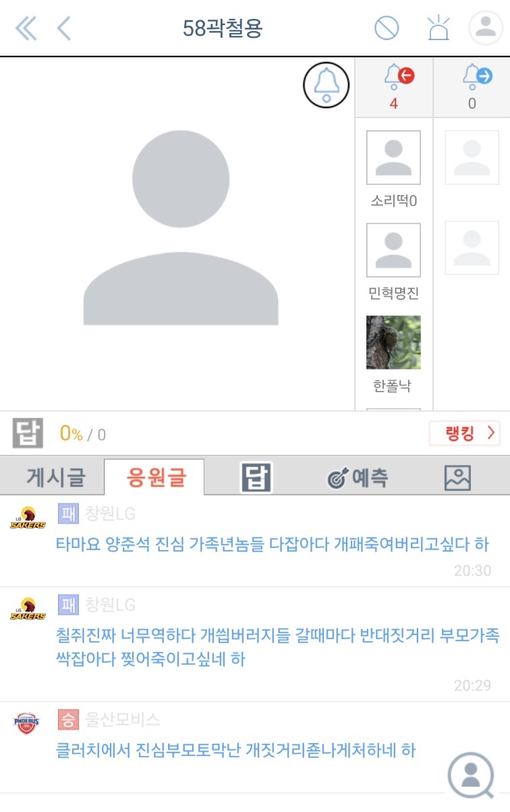Report the user via the siren icon
Viewport: 510px width, 812px height.
click(438, 28)
